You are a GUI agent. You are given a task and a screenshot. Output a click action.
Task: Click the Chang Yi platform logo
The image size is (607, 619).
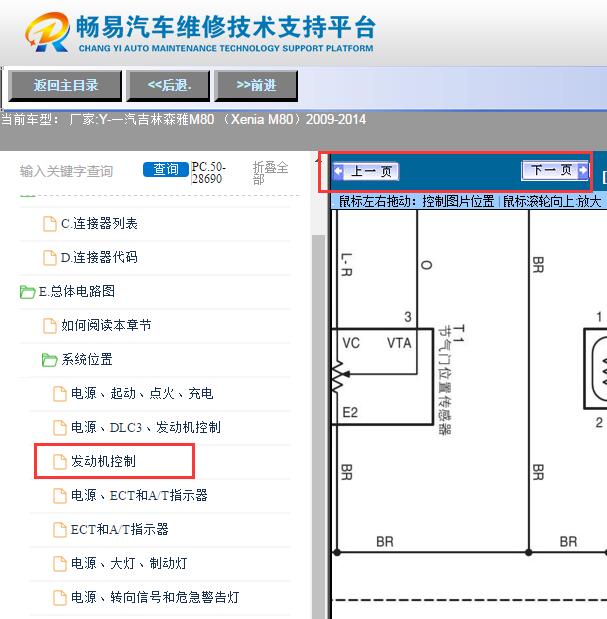pyautogui.click(x=48, y=32)
